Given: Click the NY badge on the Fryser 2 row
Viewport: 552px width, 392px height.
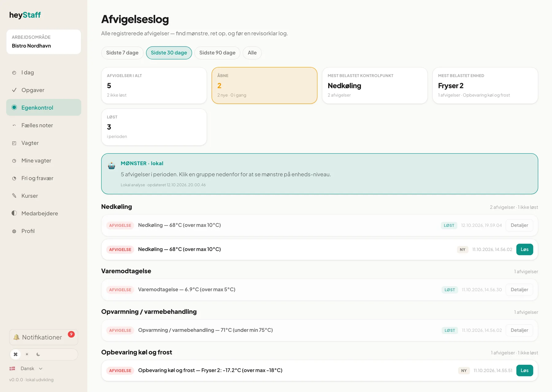Looking at the screenshot, I should point(464,371).
